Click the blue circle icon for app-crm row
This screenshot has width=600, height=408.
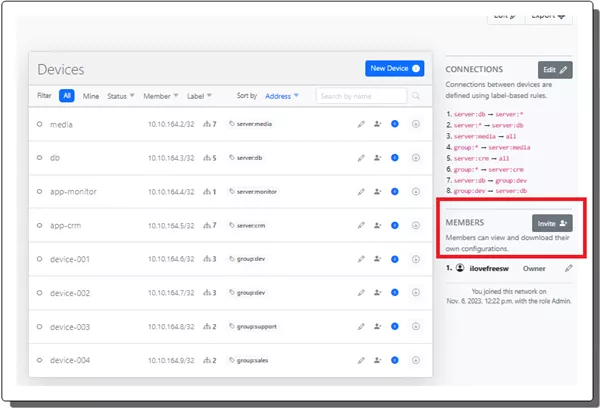pos(395,226)
